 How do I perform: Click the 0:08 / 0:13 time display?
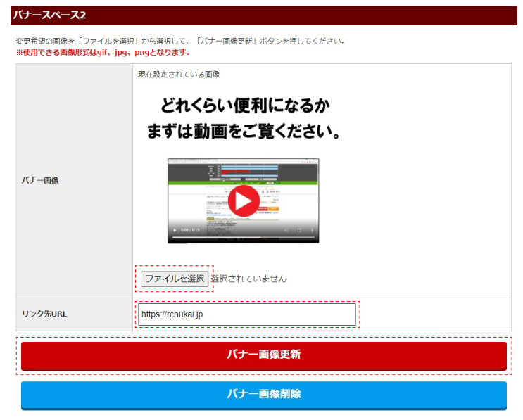tap(189, 230)
